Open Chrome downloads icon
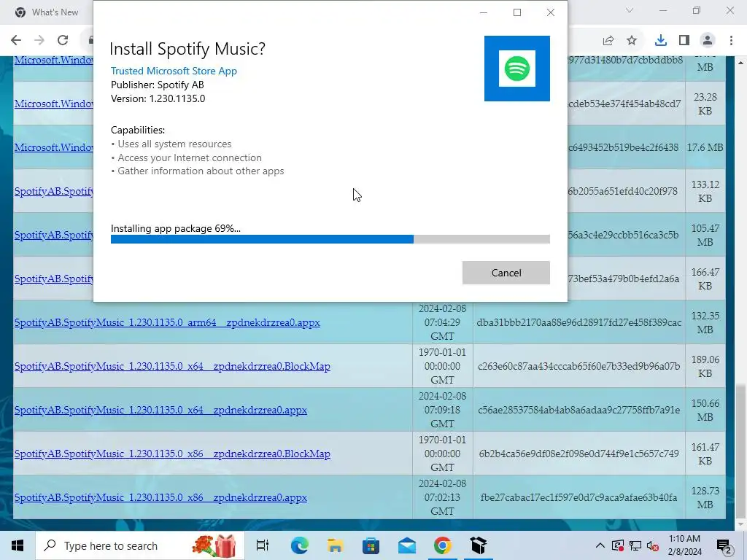 pyautogui.click(x=660, y=41)
